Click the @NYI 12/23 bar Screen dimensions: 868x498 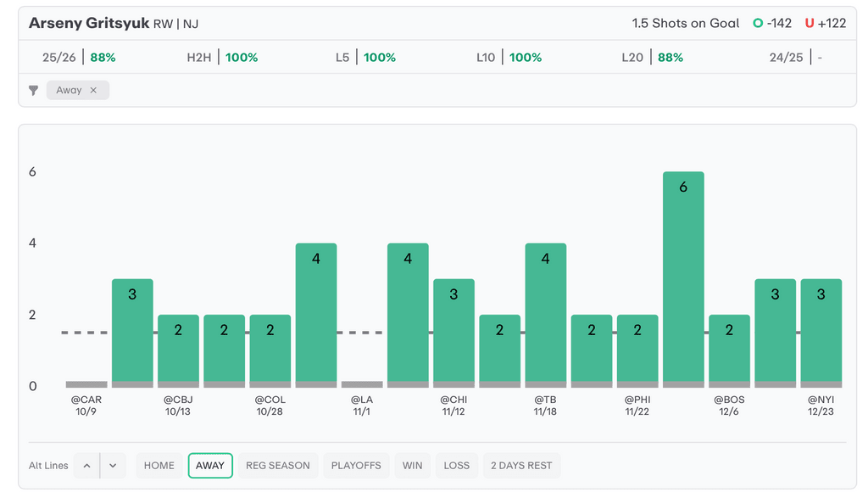[x=821, y=333]
